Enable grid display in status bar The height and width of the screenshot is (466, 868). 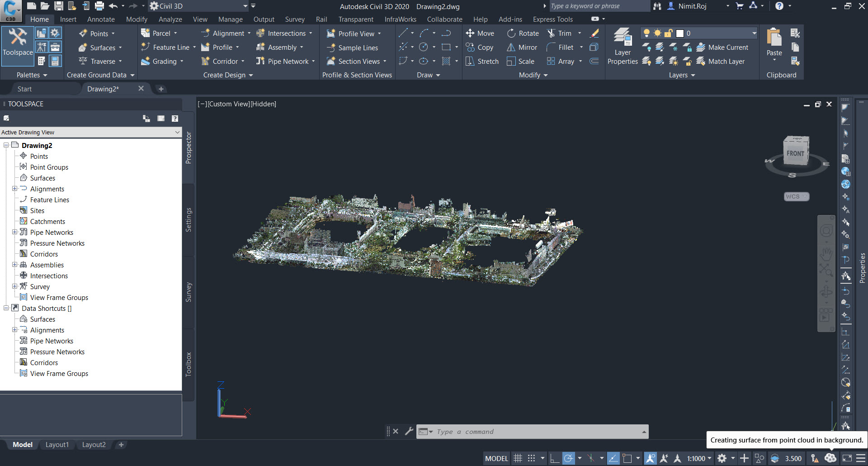click(x=517, y=458)
